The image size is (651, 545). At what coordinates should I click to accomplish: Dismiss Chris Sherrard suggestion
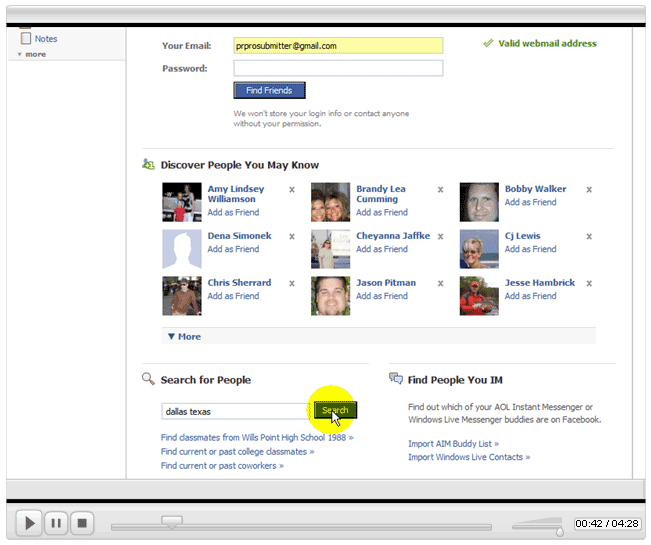click(292, 283)
